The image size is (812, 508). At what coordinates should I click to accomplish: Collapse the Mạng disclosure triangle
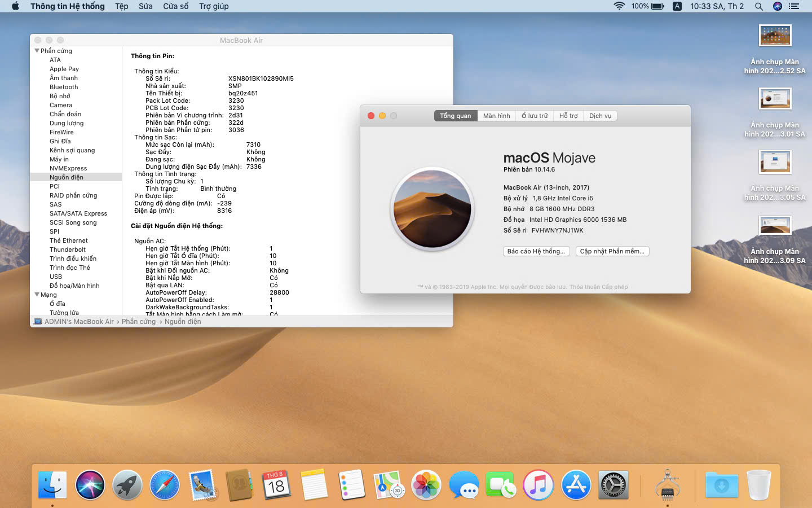(37, 295)
